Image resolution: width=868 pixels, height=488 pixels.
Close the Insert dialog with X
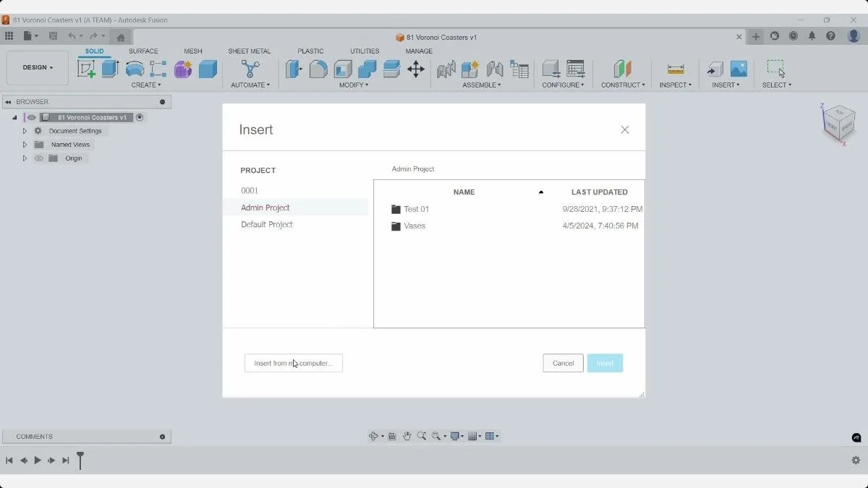tap(625, 130)
